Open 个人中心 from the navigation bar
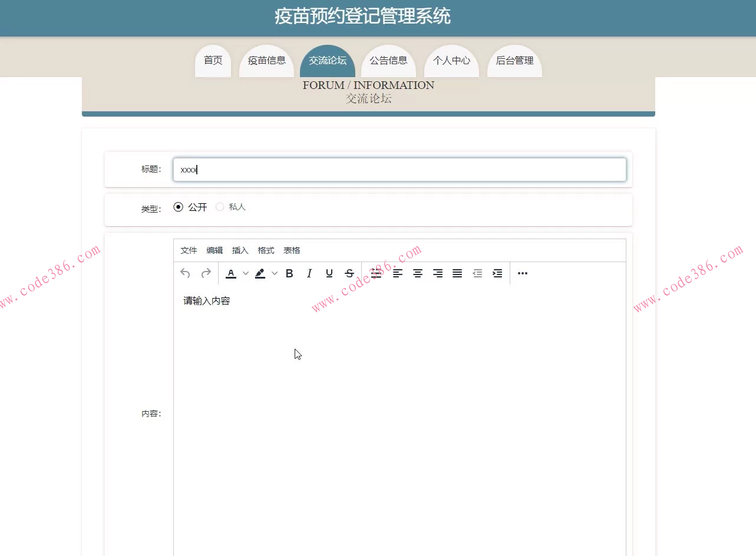 451,59
